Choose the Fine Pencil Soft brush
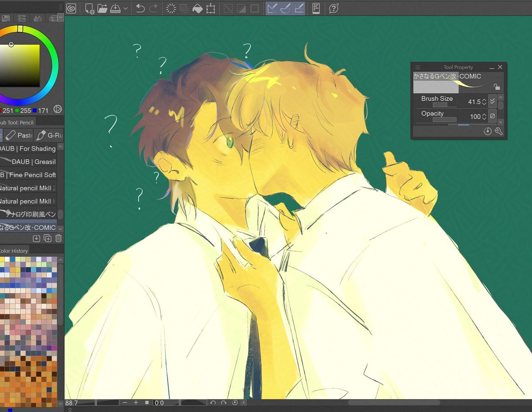Screen dimensions: 532x412 coord(28,175)
